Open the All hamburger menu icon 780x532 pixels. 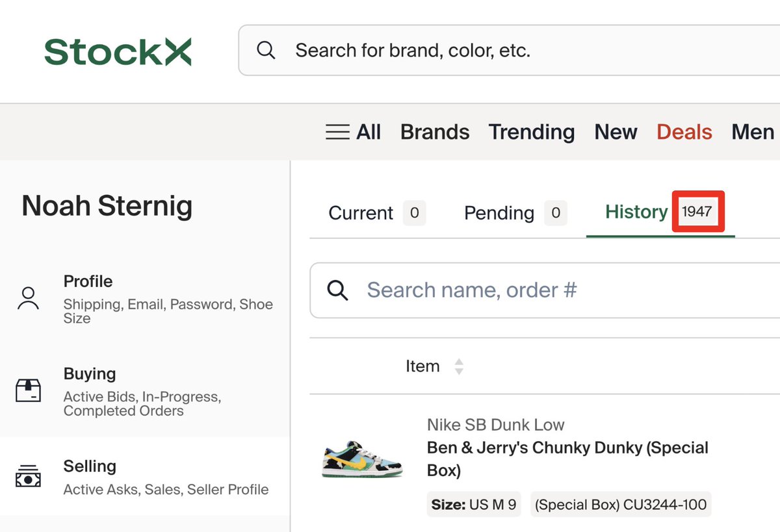click(337, 133)
